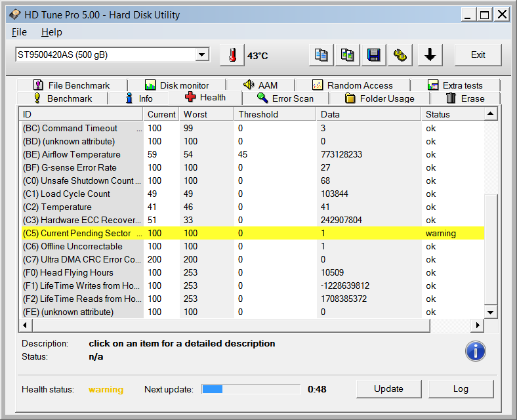
Task: Copy info to clipboard toolbar icon
Action: 321,55
